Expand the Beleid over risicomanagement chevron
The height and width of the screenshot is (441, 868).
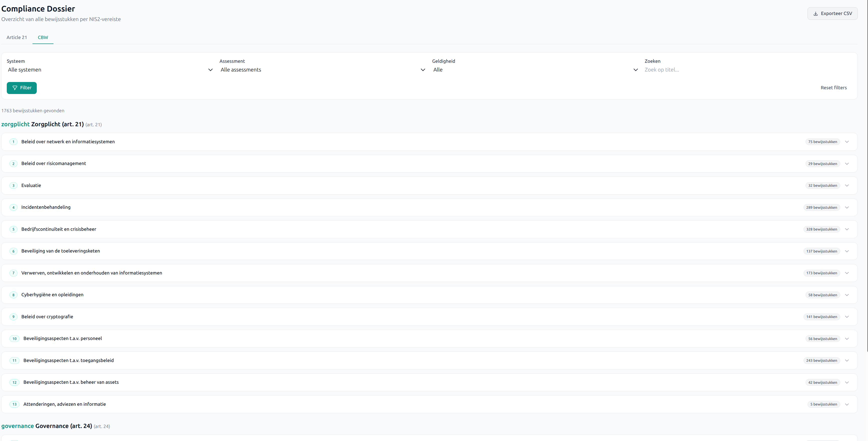[847, 164]
